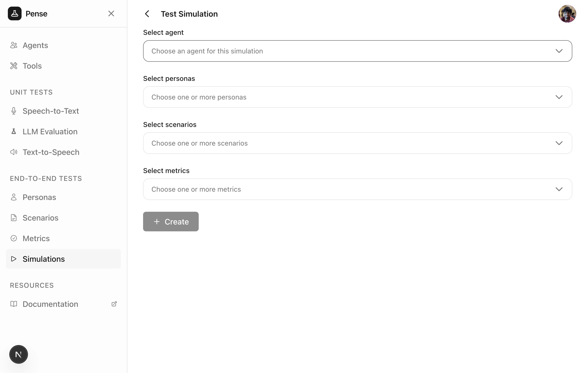
Task: Navigate to Personas in sidebar
Action: coord(39,197)
